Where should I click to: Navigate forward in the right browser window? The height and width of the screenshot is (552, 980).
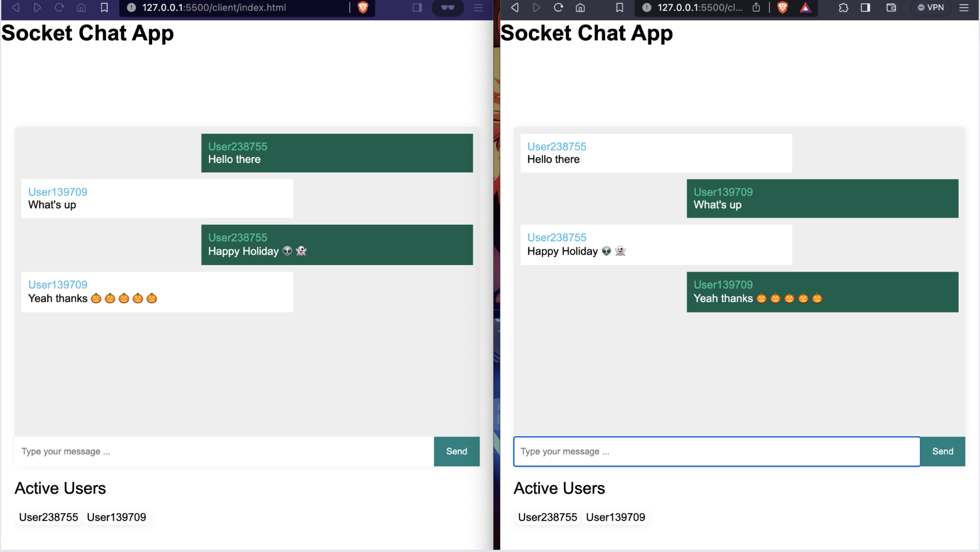536,8
